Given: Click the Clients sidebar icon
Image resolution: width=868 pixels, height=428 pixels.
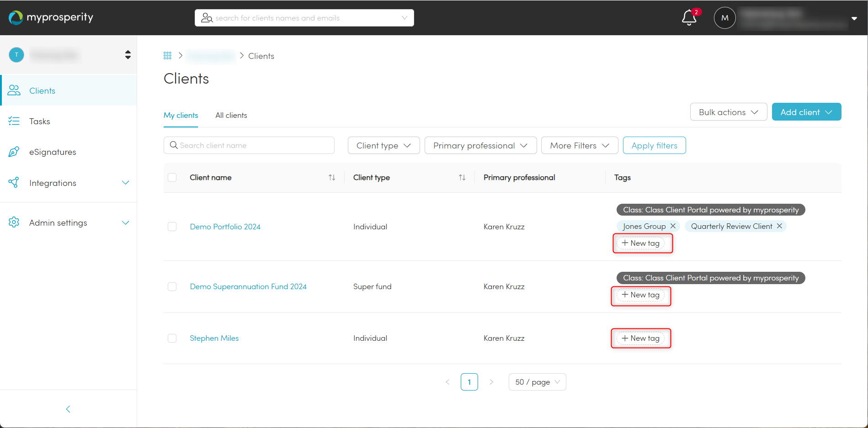Looking at the screenshot, I should point(14,90).
